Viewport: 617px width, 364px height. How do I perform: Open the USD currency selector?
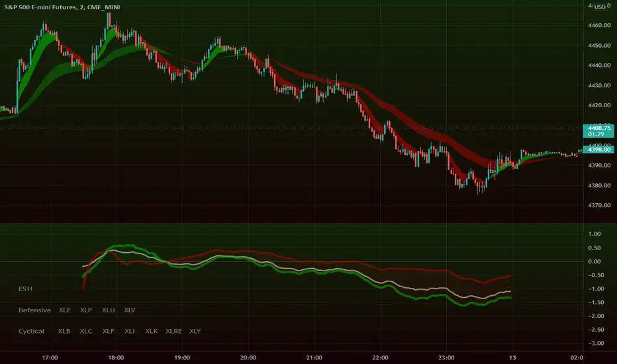600,7
